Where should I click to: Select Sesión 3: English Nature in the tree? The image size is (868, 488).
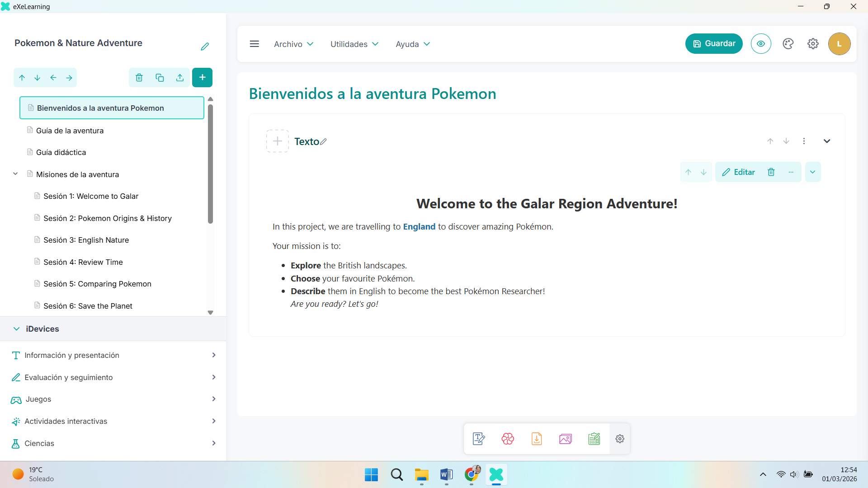(86, 240)
